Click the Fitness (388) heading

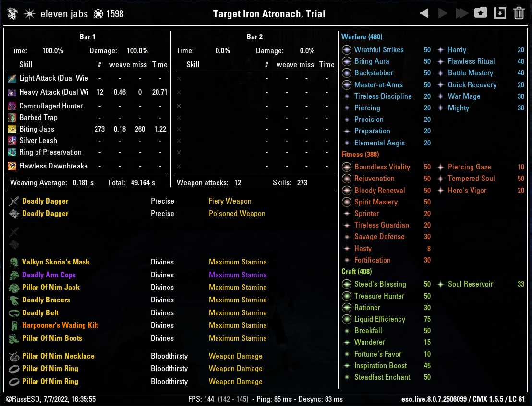tap(360, 154)
